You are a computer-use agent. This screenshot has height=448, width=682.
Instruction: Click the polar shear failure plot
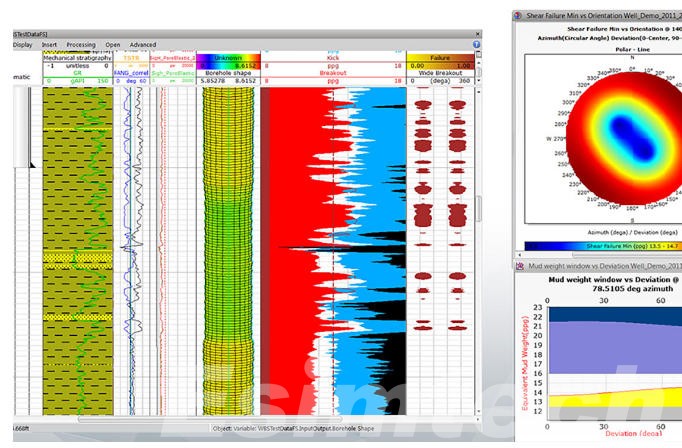(x=625, y=138)
